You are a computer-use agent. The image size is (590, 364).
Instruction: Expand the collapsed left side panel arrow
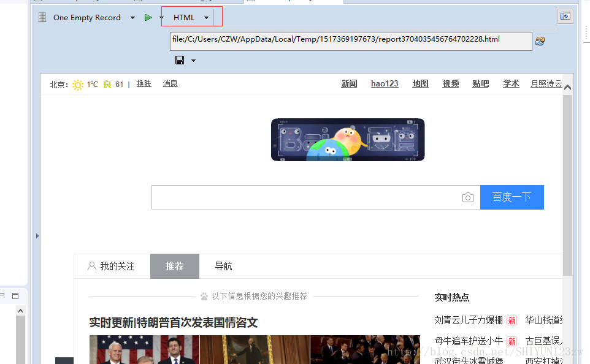tap(37, 236)
